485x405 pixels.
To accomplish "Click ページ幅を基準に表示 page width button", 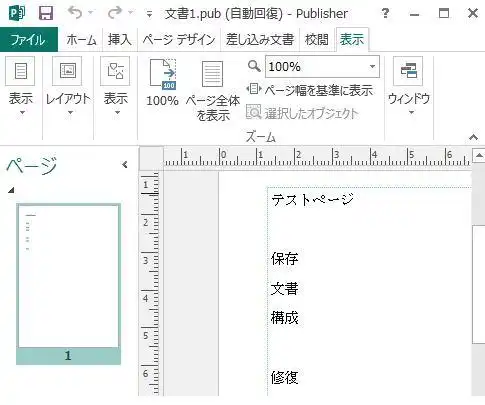I will [309, 90].
